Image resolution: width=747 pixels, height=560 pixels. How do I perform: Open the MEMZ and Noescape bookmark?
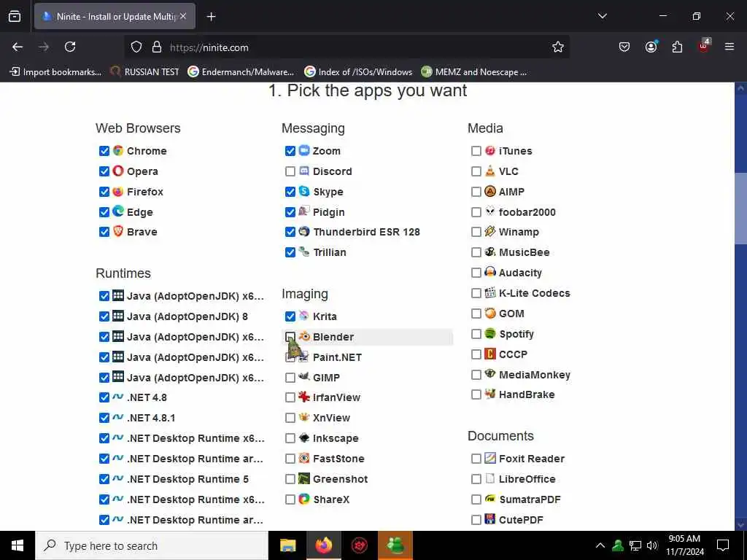pyautogui.click(x=474, y=72)
